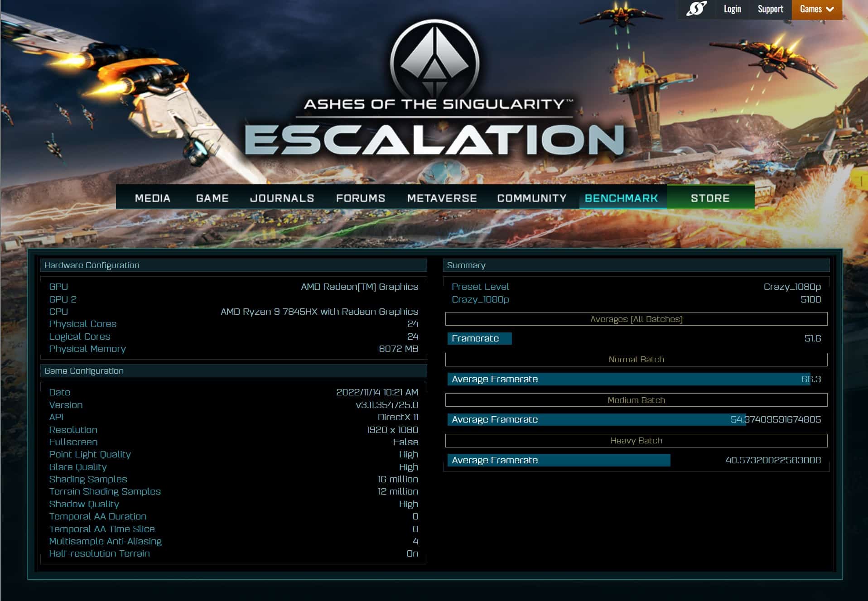This screenshot has width=868, height=601.
Task: Click the '1920 x 1080' resolution value
Action: pos(392,430)
